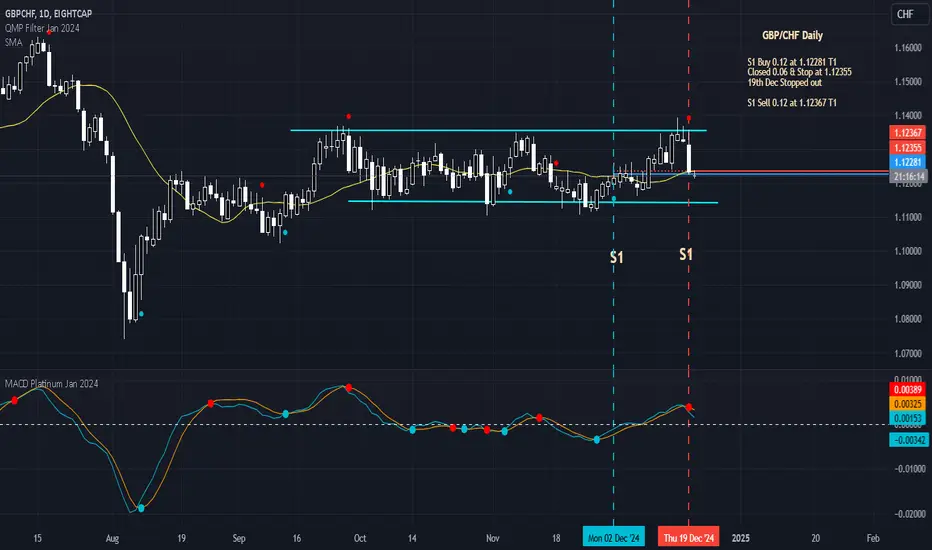
Task: Click the Aug time axis label
Action: coord(112,539)
